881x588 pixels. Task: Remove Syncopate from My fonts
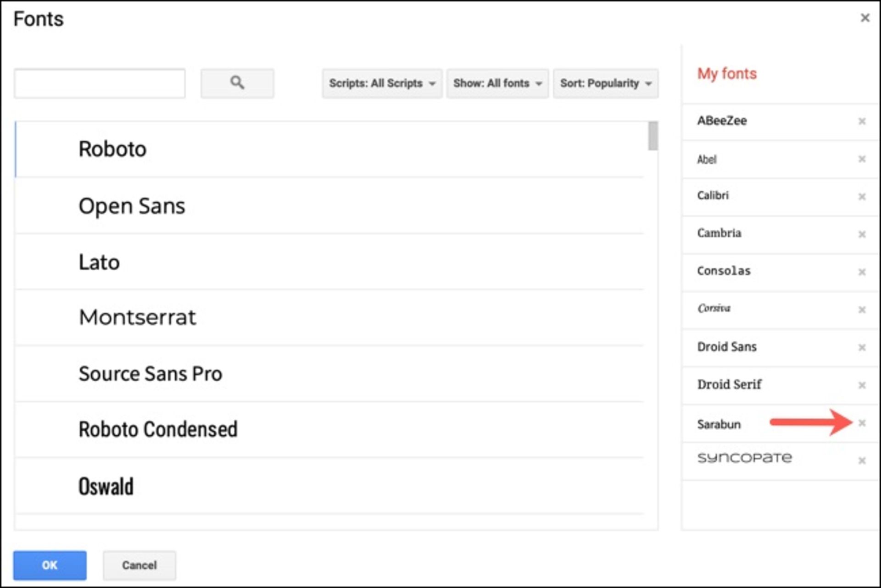(862, 460)
